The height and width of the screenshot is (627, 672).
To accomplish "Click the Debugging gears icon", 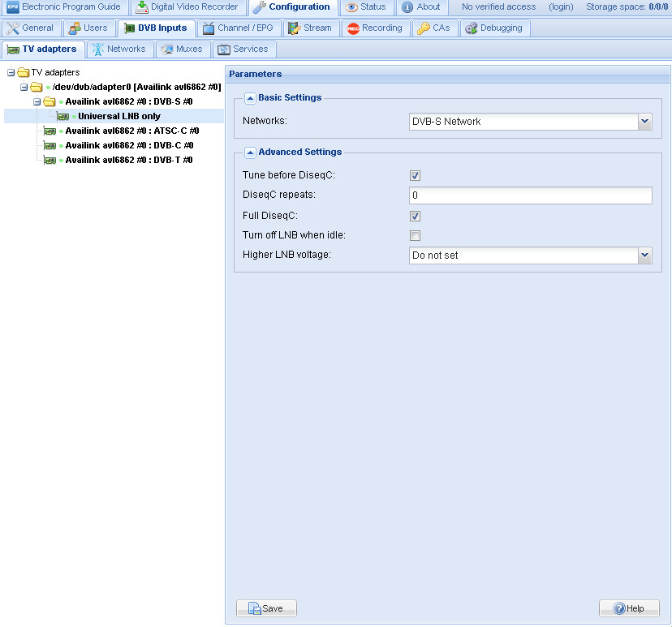I will 472,28.
